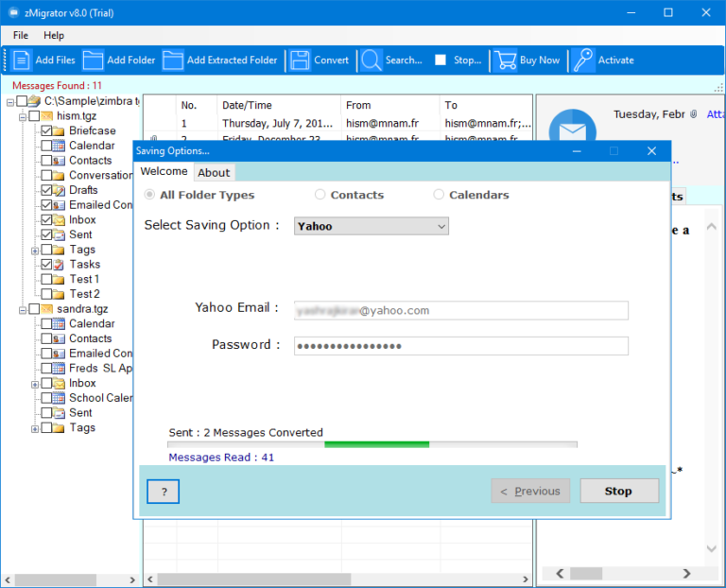
Task: Expand the Tags node under sandra.tgz
Action: pos(35,429)
